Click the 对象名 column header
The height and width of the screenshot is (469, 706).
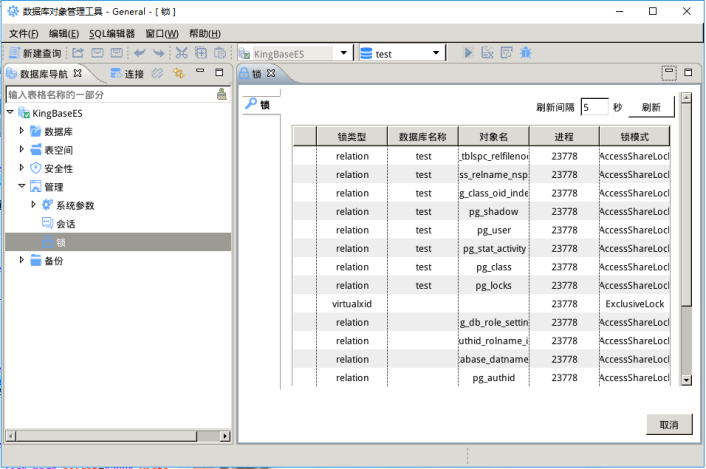494,136
